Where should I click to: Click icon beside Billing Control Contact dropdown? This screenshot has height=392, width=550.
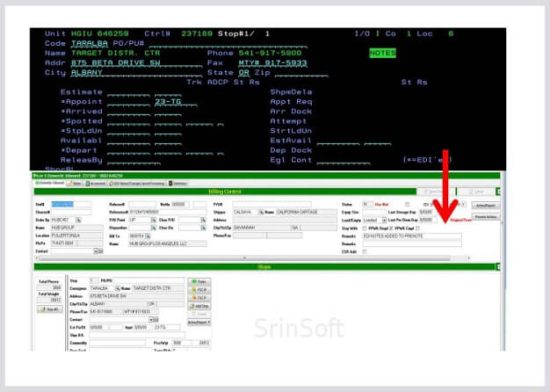point(101,251)
